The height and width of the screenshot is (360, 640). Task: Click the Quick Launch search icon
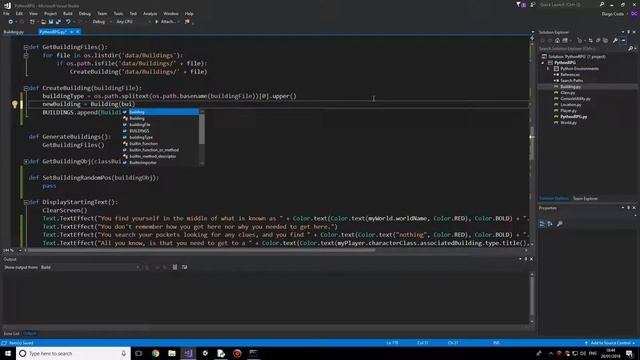602,4
